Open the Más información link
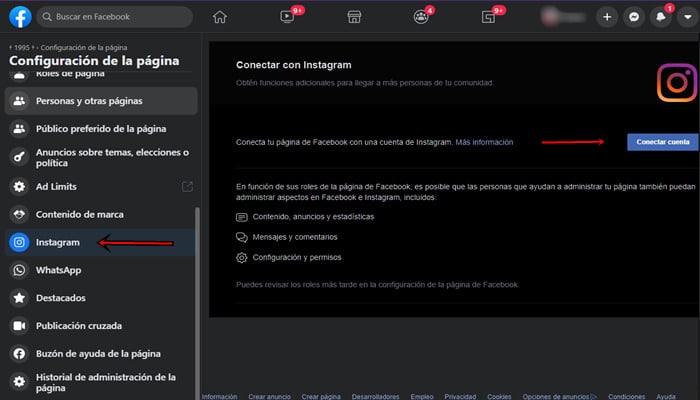This screenshot has width=700, height=400. click(484, 142)
